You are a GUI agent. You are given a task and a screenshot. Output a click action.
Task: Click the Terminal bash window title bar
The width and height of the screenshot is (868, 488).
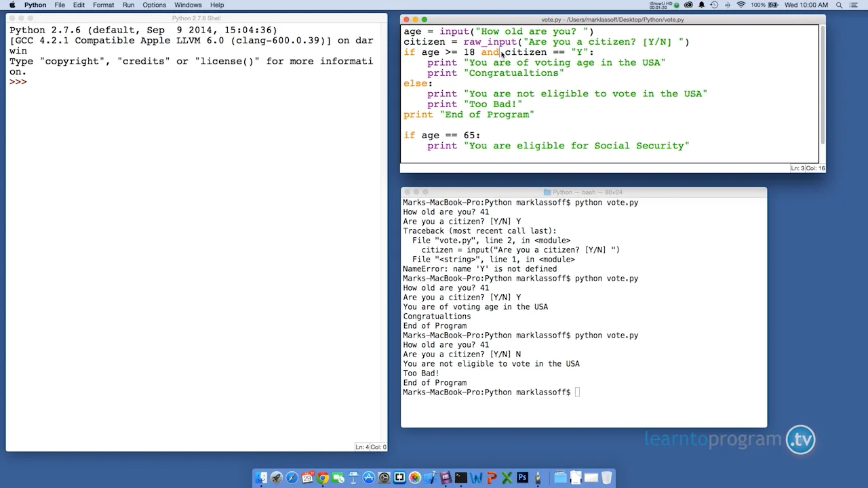[584, 192]
